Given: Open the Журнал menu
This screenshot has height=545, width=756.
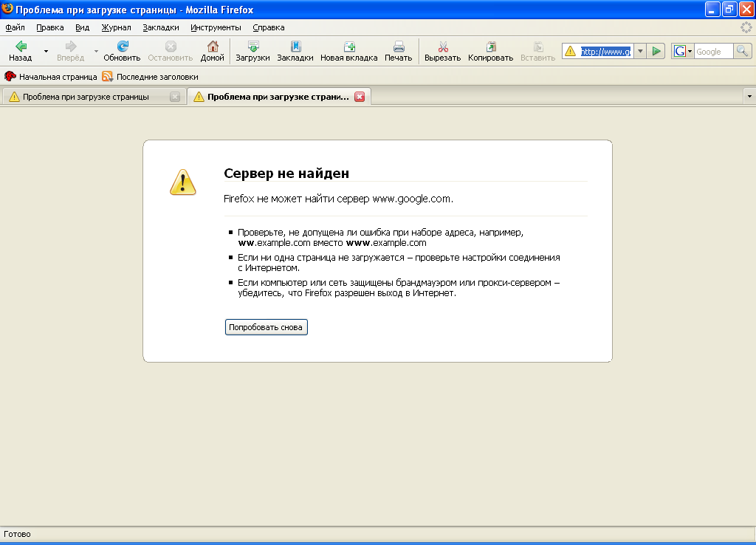Looking at the screenshot, I should [x=116, y=27].
